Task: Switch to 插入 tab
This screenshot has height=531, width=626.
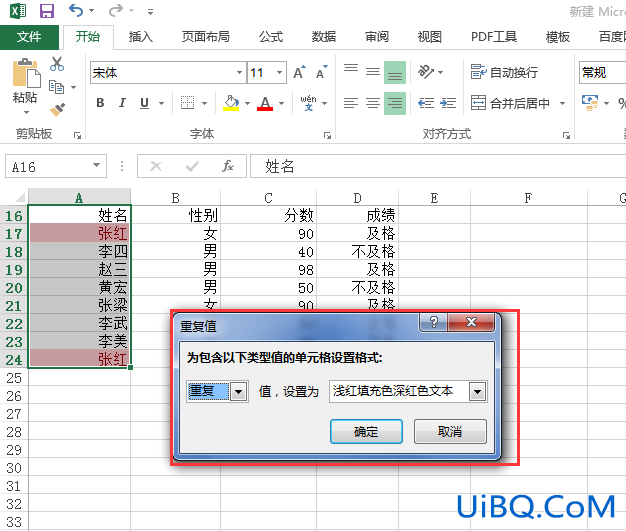Action: click(141, 37)
